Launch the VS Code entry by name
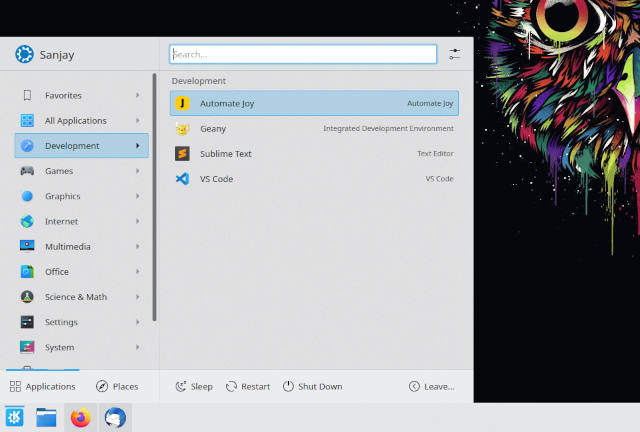Image resolution: width=640 pixels, height=432 pixels. tap(216, 179)
